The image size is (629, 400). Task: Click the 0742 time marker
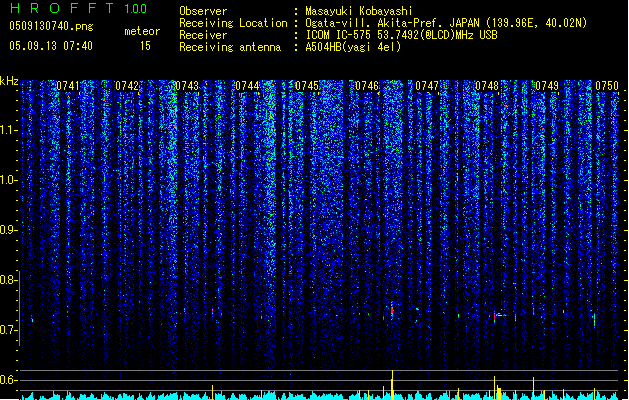[x=127, y=86]
